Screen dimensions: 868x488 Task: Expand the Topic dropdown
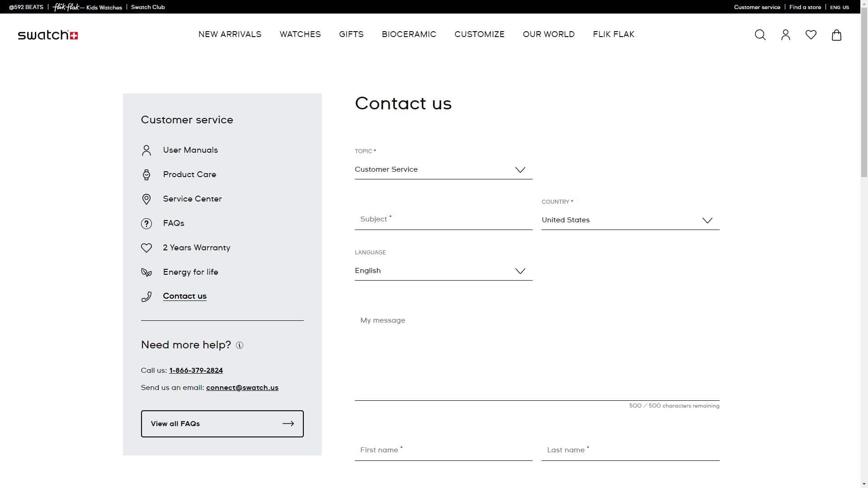tap(443, 170)
